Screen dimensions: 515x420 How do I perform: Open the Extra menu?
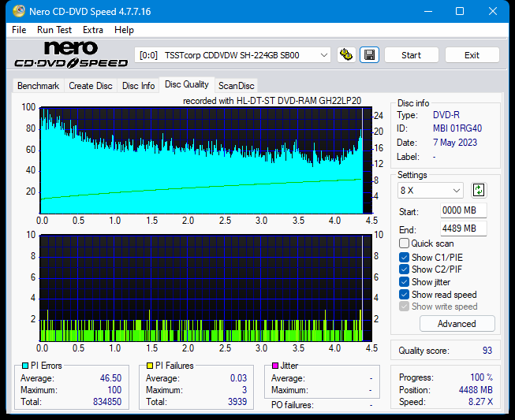point(93,30)
